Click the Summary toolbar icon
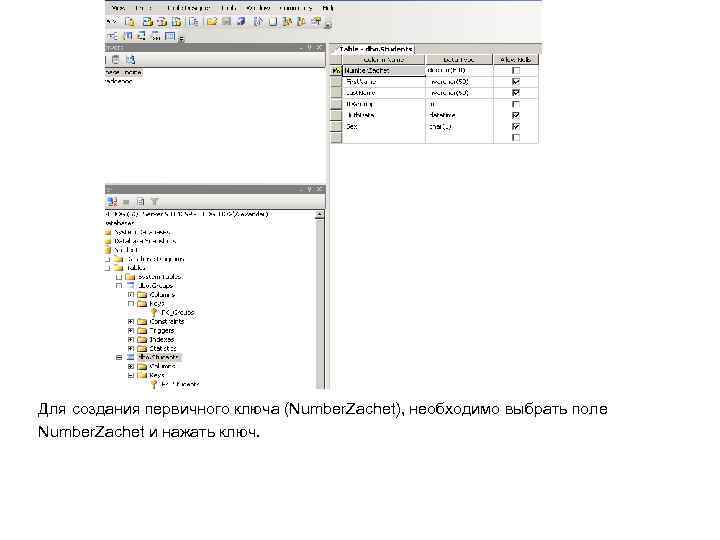 (x=273, y=22)
